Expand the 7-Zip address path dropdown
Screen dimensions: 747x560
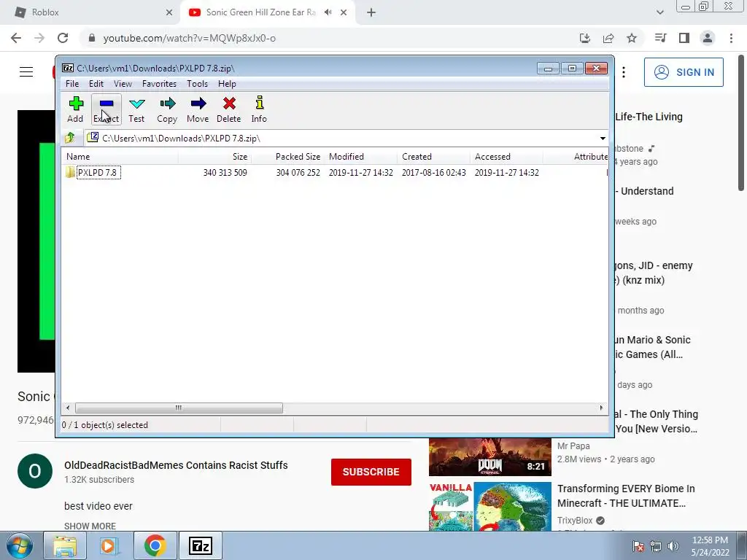click(603, 139)
